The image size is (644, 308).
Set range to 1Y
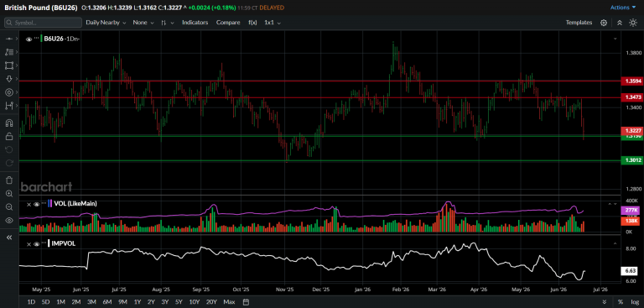click(138, 302)
